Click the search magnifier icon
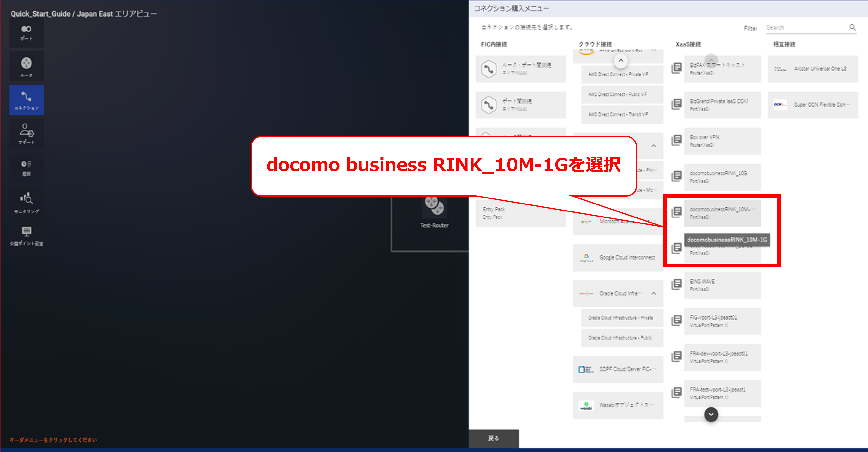This screenshot has height=452, width=868. tap(852, 27)
